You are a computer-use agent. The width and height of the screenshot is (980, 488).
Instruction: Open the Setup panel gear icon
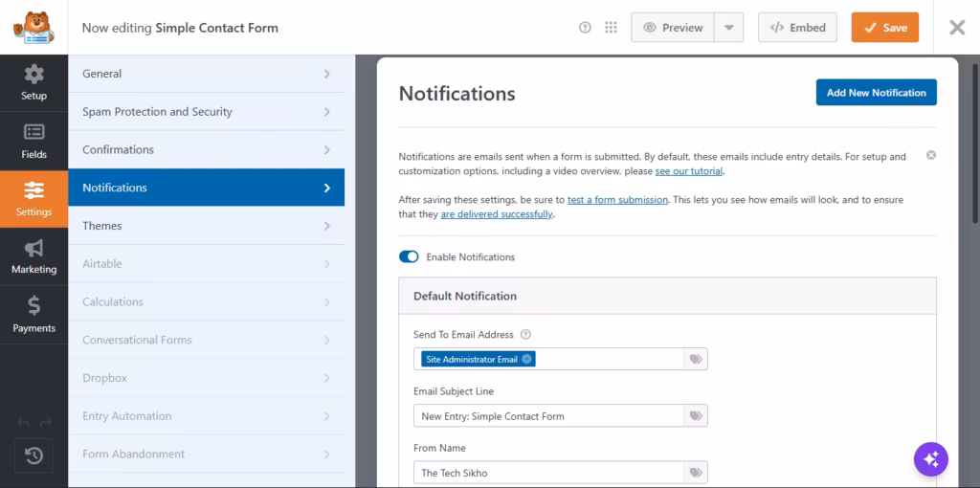(33, 75)
